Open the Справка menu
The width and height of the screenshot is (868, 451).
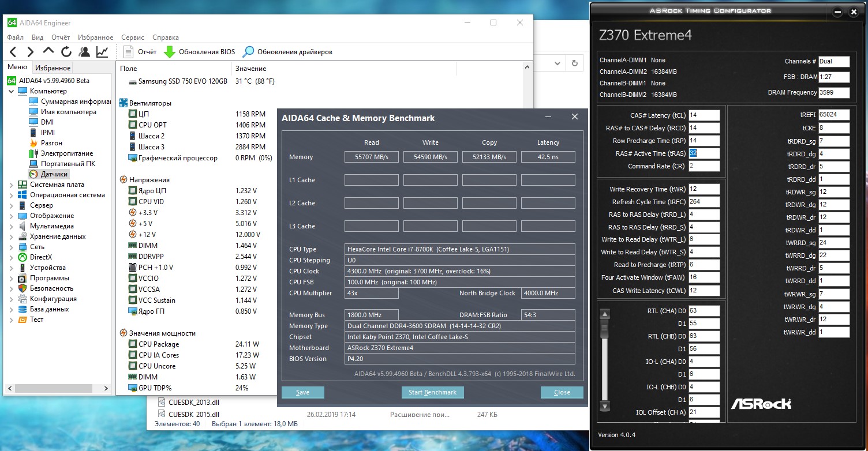pyautogui.click(x=166, y=37)
